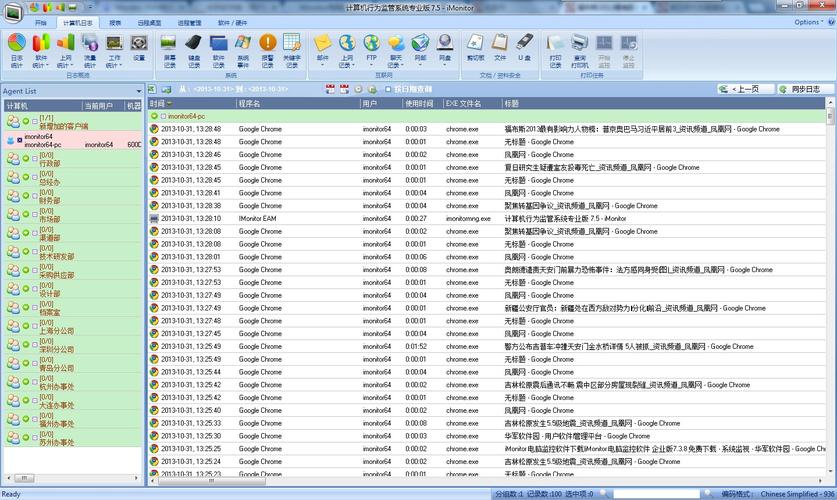Image resolution: width=837 pixels, height=500 pixels.
Task: Check the 行政部 group checkbox
Action: [x=35, y=158]
